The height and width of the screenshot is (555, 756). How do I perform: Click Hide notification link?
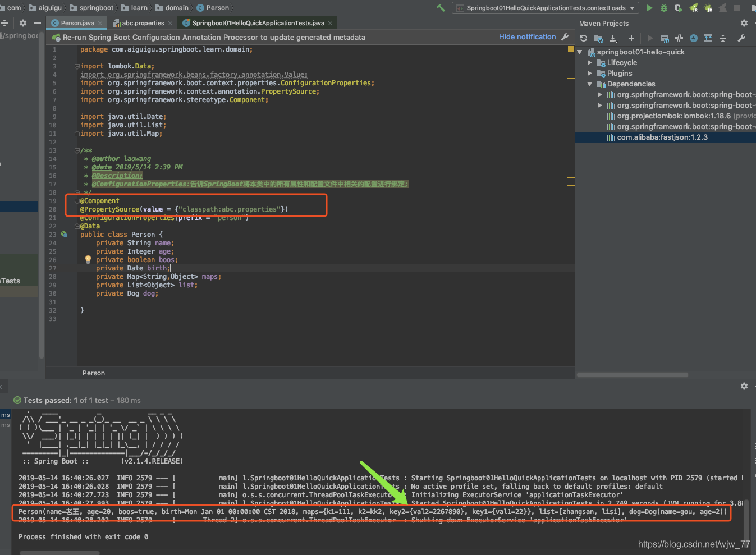point(527,37)
